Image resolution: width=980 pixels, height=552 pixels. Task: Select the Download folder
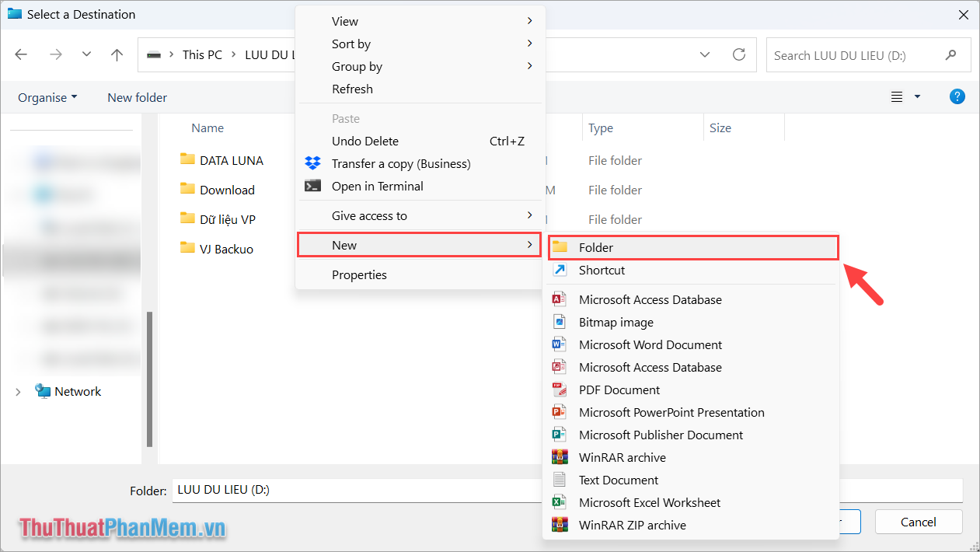227,190
